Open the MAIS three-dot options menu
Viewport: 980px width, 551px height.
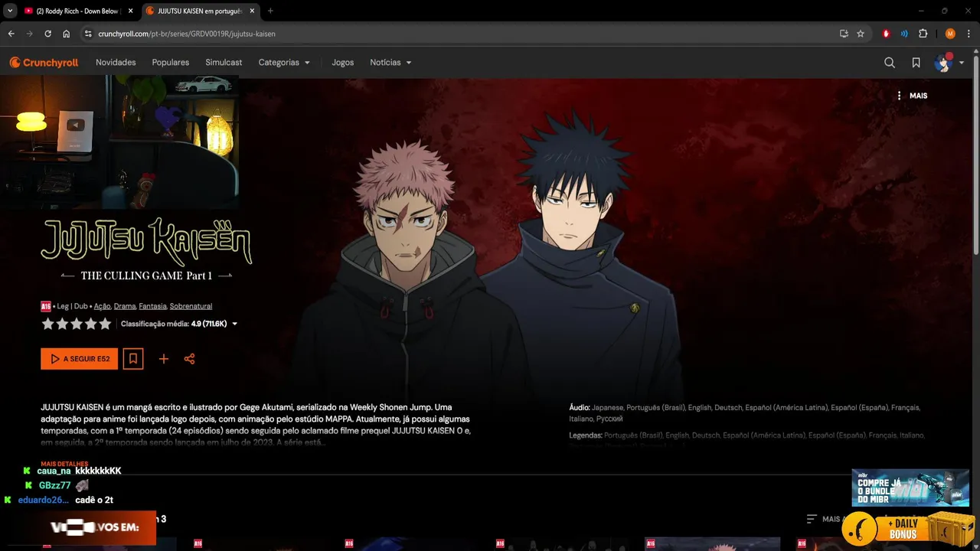point(912,96)
